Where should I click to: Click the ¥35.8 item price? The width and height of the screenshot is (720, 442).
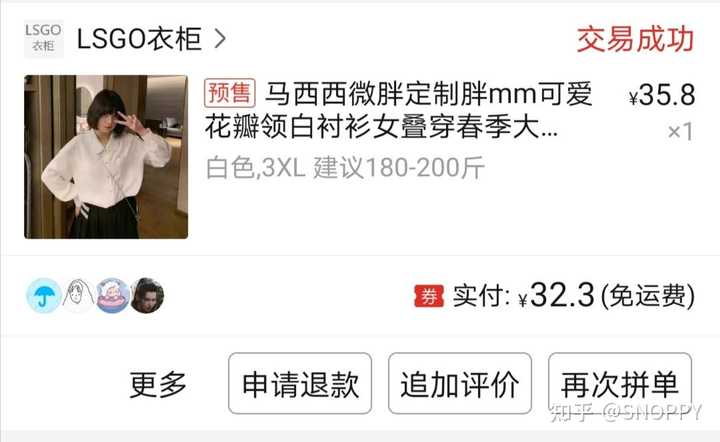(662, 95)
